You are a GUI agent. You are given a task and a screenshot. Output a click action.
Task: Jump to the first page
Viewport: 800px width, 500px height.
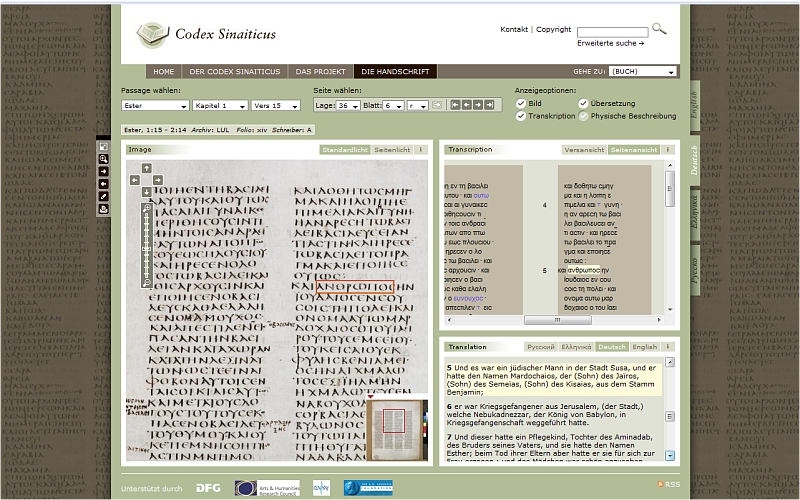pyautogui.click(x=455, y=105)
